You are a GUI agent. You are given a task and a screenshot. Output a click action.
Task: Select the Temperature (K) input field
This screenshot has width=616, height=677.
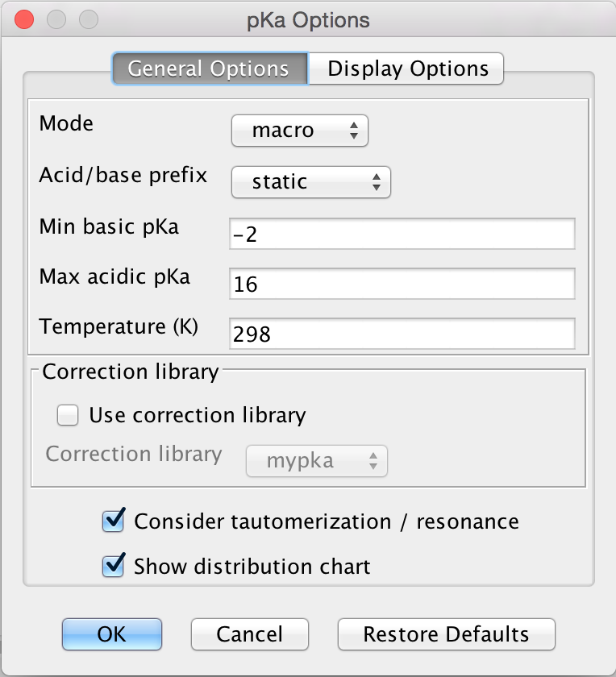coord(402,334)
